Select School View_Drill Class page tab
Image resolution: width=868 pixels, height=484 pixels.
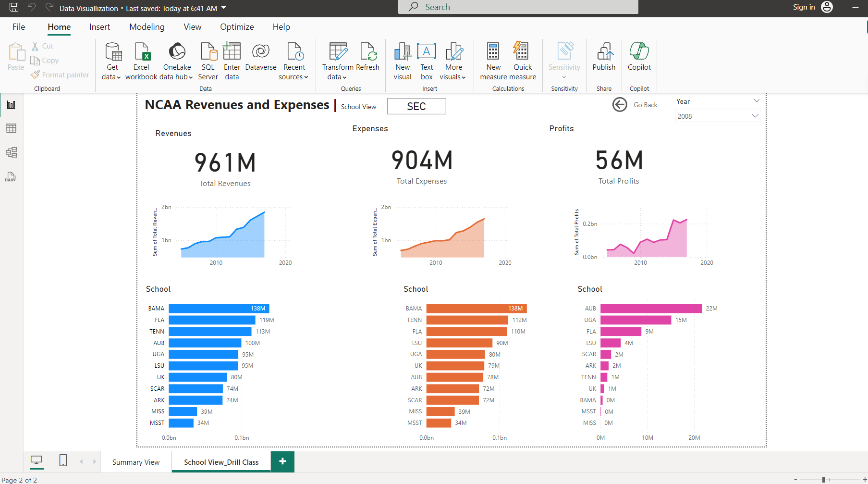221,462
